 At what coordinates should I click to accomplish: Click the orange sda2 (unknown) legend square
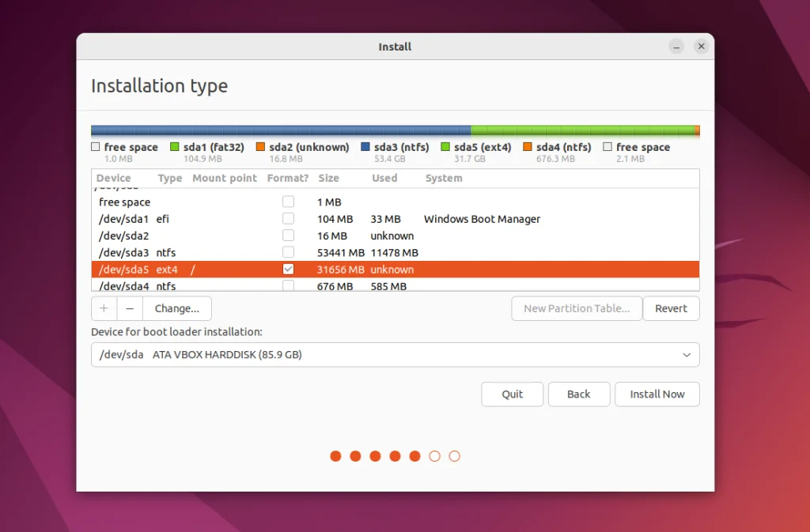(x=260, y=147)
